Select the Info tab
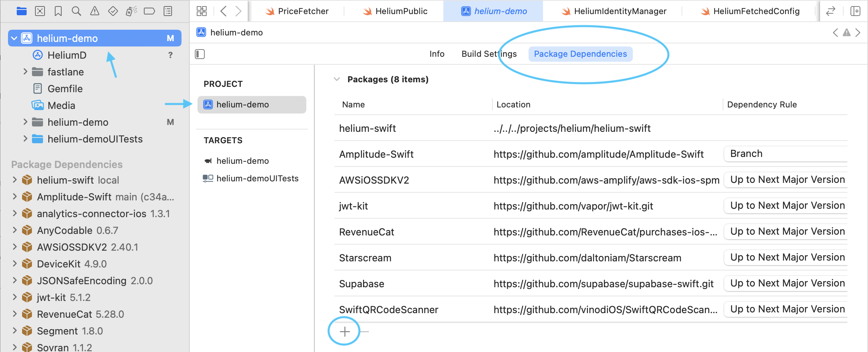Image resolution: width=868 pixels, height=352 pixels. [x=436, y=54]
